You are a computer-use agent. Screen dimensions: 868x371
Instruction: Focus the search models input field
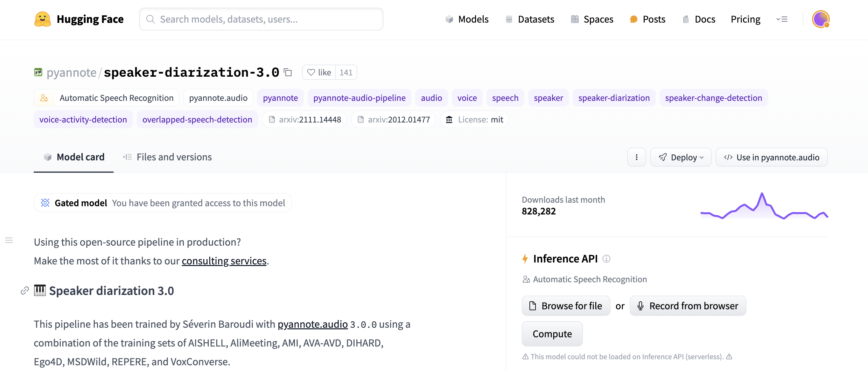pyautogui.click(x=261, y=19)
